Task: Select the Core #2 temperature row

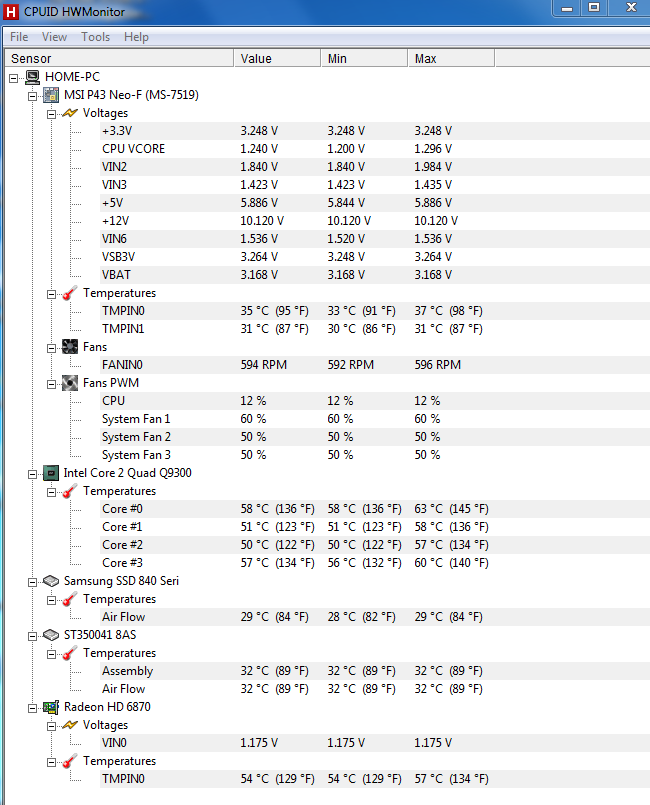Action: 375,545
